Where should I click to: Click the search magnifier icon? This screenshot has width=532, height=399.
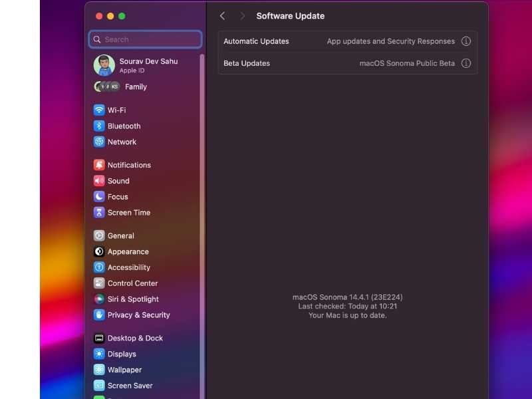click(97, 39)
